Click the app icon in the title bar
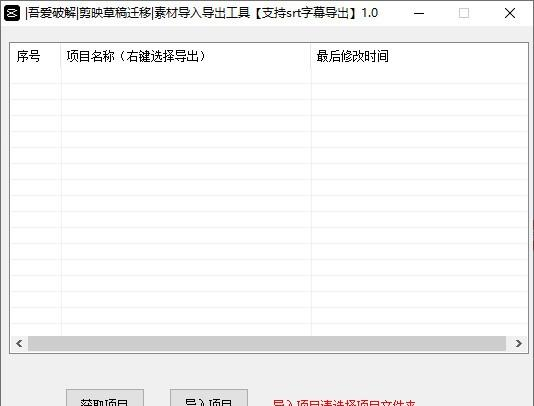 tap(12, 13)
